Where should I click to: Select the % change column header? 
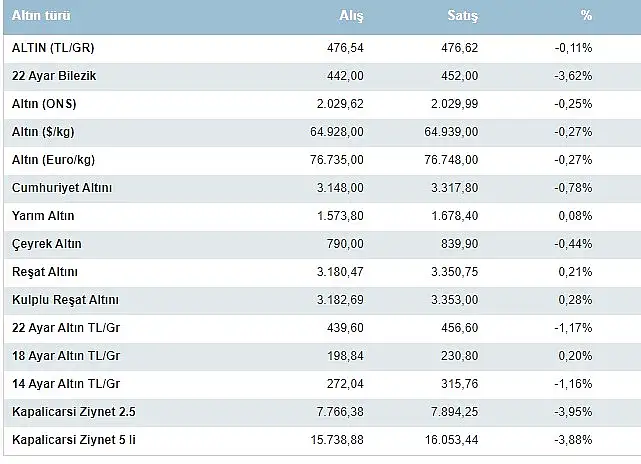click(586, 15)
